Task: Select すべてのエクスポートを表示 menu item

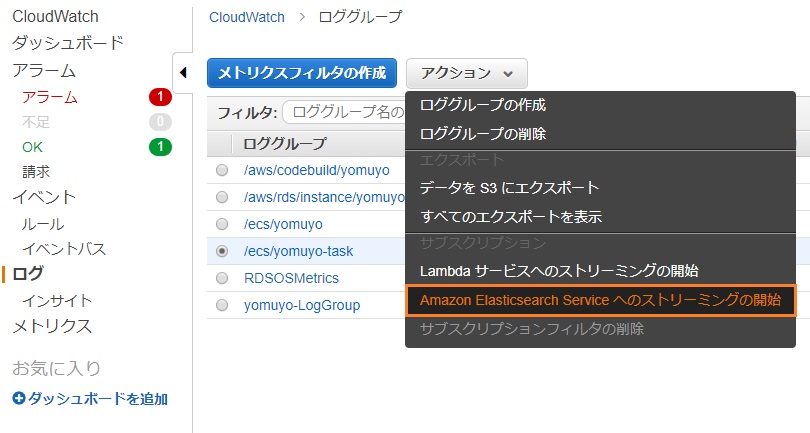Action: [x=600, y=216]
